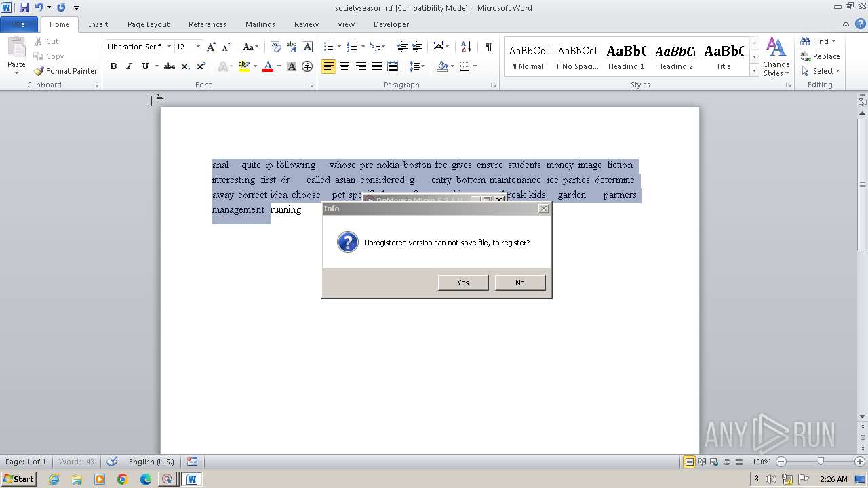Click Words: 43 count in status bar
868x488 pixels.
(x=77, y=462)
